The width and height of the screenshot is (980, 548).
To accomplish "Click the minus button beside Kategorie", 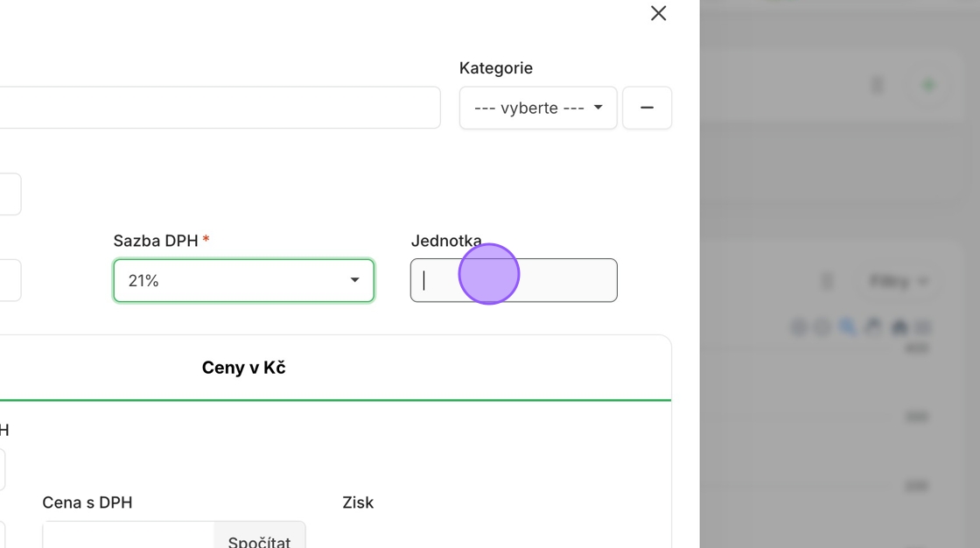I will tap(647, 108).
